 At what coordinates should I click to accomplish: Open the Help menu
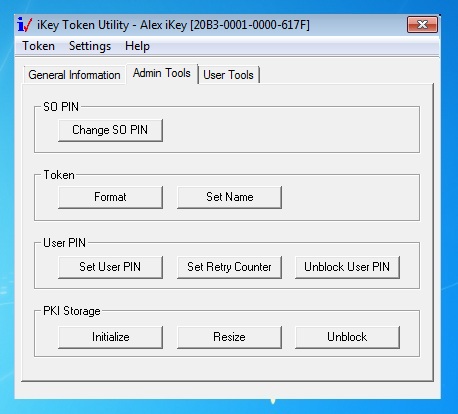tap(137, 46)
